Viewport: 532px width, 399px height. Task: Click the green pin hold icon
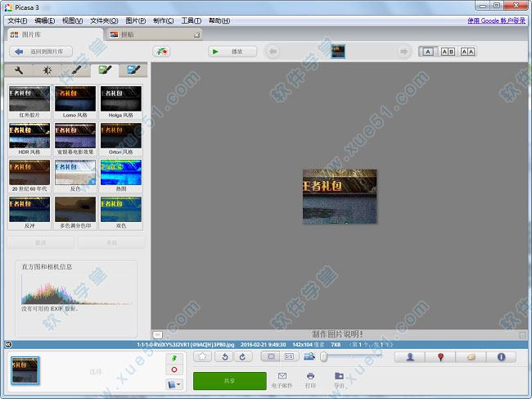174,358
